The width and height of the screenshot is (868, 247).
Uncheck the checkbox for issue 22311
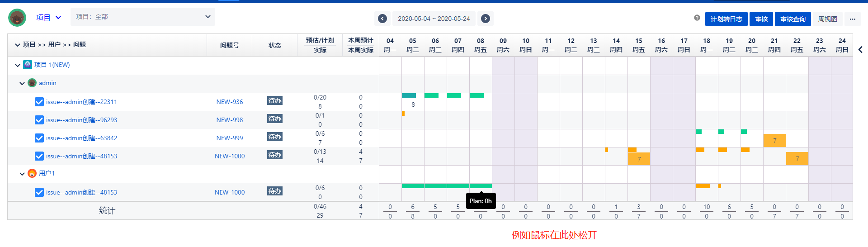click(39, 102)
